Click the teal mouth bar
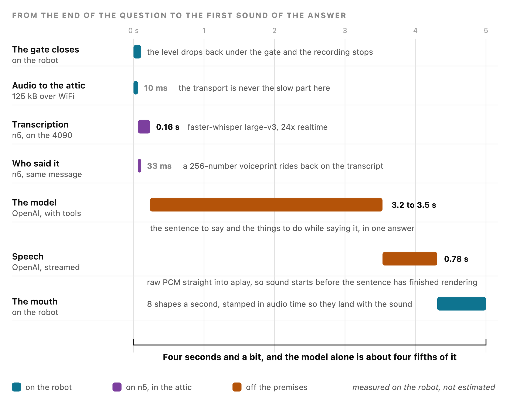The image size is (510, 420). click(461, 304)
